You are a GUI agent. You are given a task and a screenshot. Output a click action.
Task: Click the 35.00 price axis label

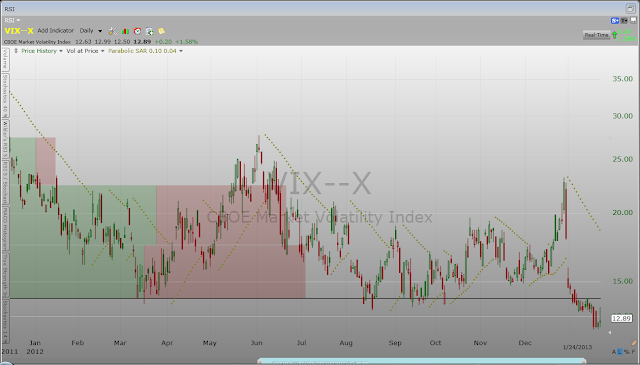click(x=622, y=79)
